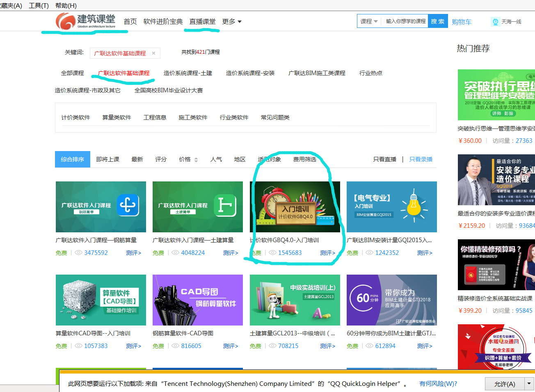Open the 60分钟 BIM土建计量 thumbnail
The image size is (535, 392).
tap(392, 300)
